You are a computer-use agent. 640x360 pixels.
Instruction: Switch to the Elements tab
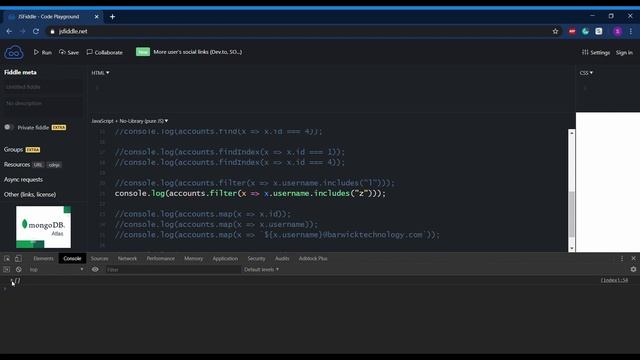click(x=43, y=258)
